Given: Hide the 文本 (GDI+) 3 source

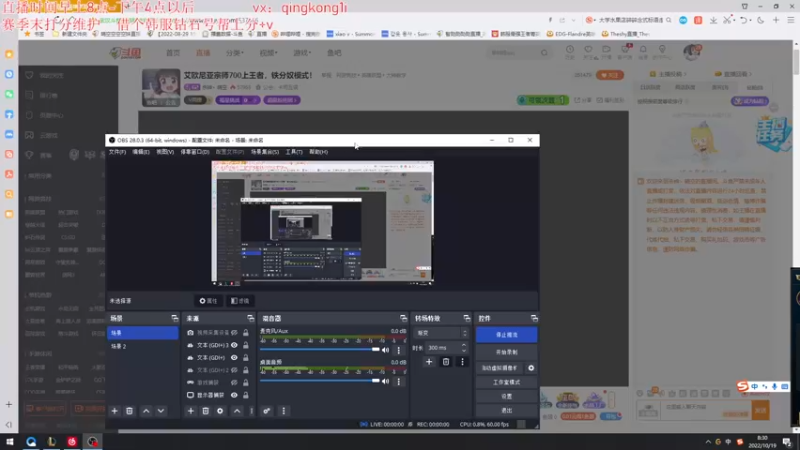Looking at the screenshot, I should [234, 345].
